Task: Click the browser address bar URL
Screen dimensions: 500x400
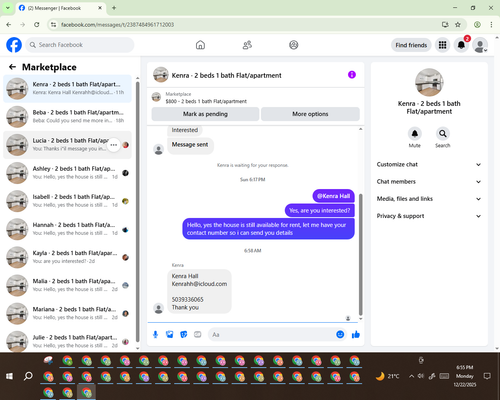Action: click(117, 25)
